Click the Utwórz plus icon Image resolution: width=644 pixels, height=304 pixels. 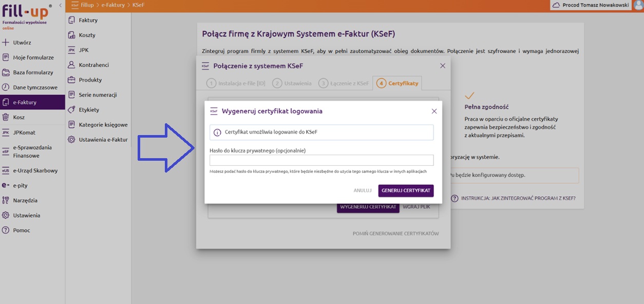6,43
